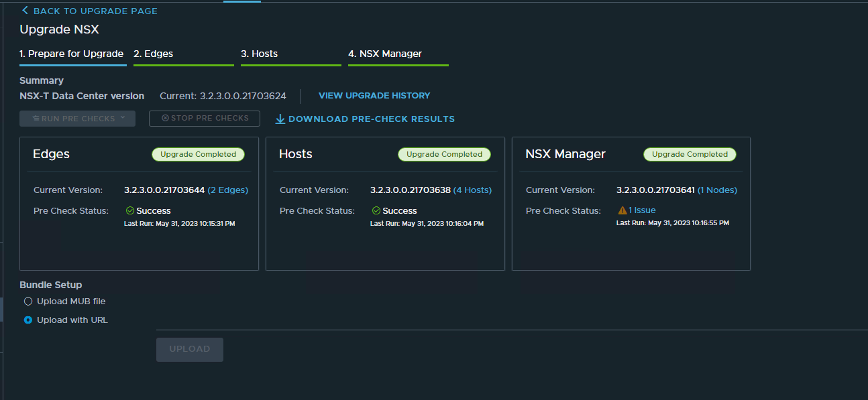Click Last Run 10:16:55 PM timestamp
868x400 pixels.
pyautogui.click(x=673, y=222)
